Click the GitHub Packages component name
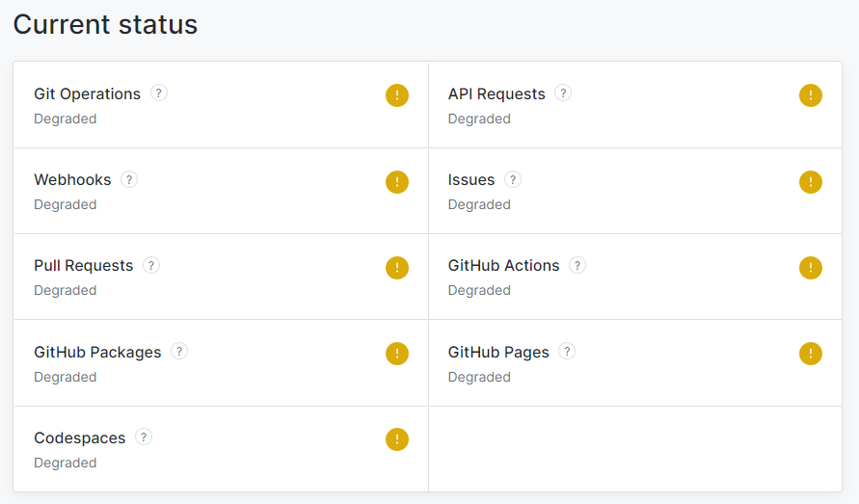Image resolution: width=859 pixels, height=504 pixels. coord(97,353)
